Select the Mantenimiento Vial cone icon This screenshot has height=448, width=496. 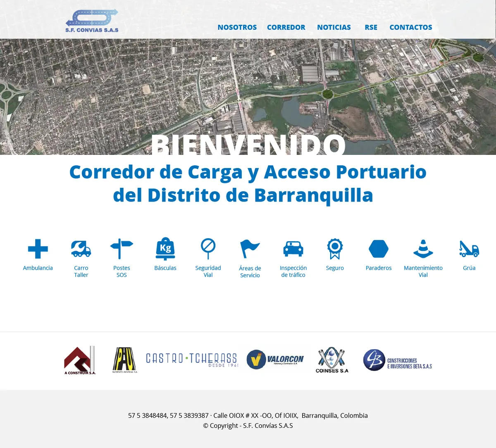point(423,249)
